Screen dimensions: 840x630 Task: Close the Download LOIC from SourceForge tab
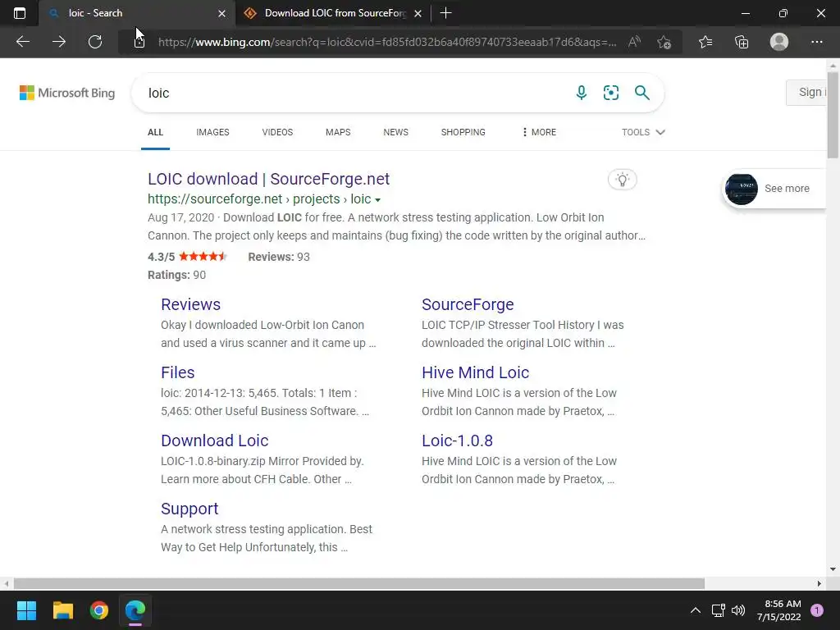click(x=418, y=13)
